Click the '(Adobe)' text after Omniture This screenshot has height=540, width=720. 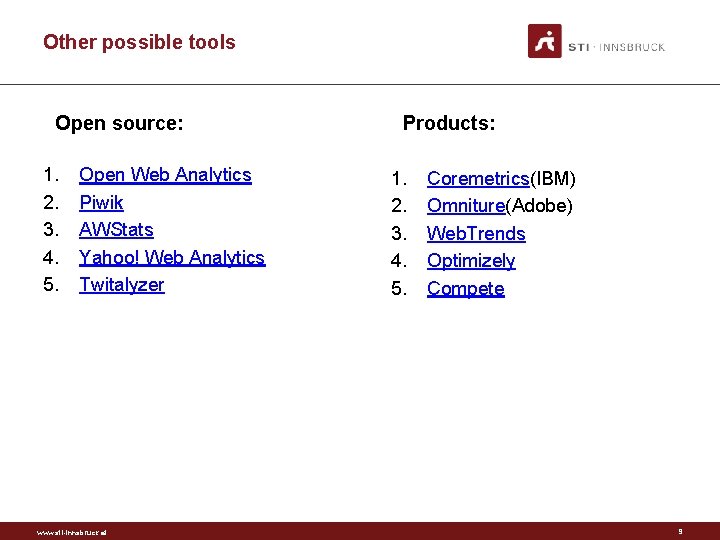pyautogui.click(x=539, y=206)
